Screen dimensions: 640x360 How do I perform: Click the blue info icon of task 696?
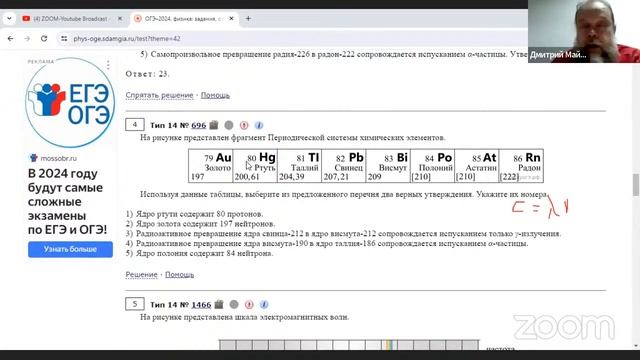pos(259,125)
